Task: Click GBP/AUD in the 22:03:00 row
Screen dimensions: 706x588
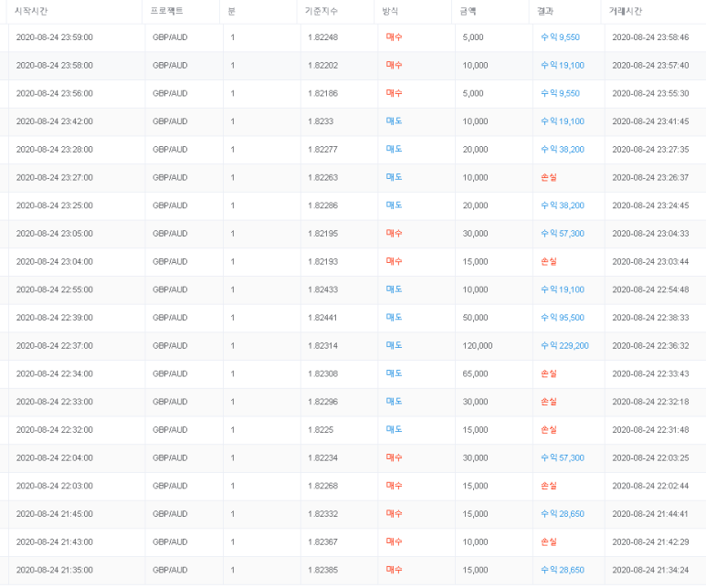Action: pyautogui.click(x=170, y=486)
